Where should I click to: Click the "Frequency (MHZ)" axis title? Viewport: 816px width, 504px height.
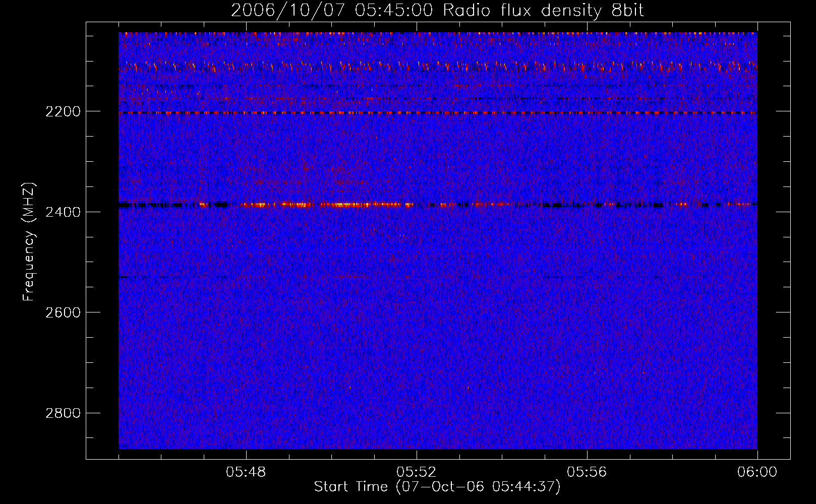[29, 242]
